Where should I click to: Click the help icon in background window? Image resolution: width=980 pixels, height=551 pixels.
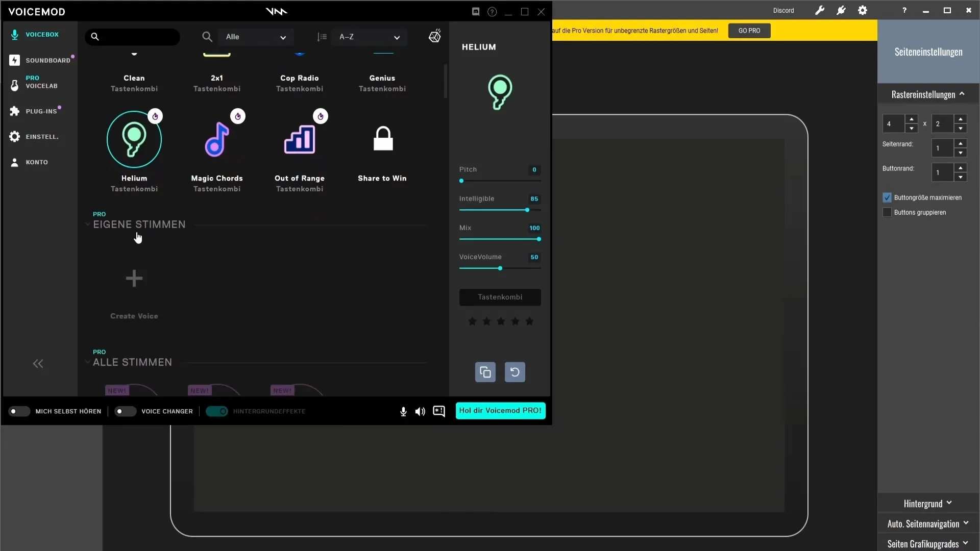tap(904, 10)
